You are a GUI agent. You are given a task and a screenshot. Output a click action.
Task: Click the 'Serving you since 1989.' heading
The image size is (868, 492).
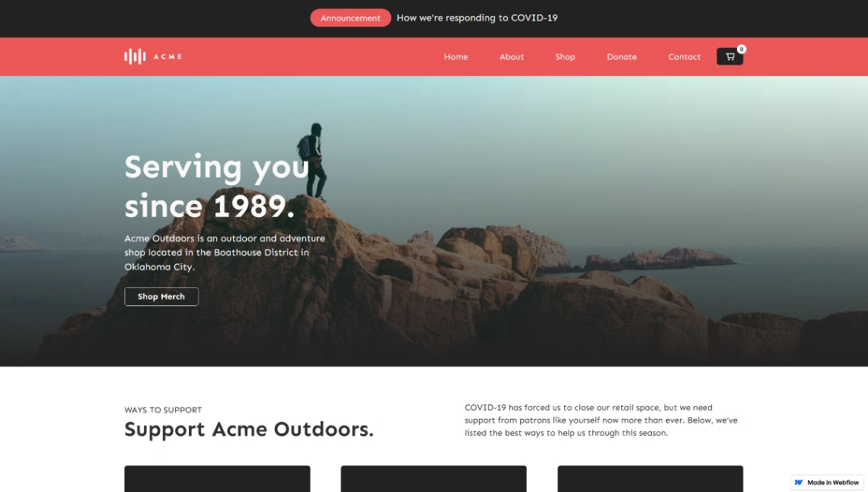tap(216, 186)
